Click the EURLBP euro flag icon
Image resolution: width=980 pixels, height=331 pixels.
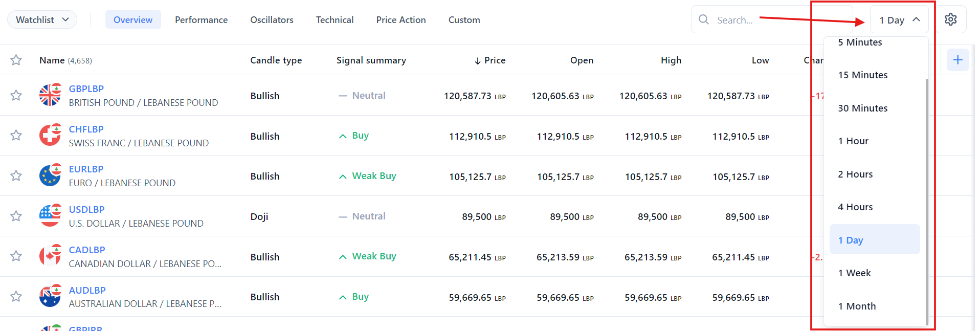pyautogui.click(x=50, y=175)
